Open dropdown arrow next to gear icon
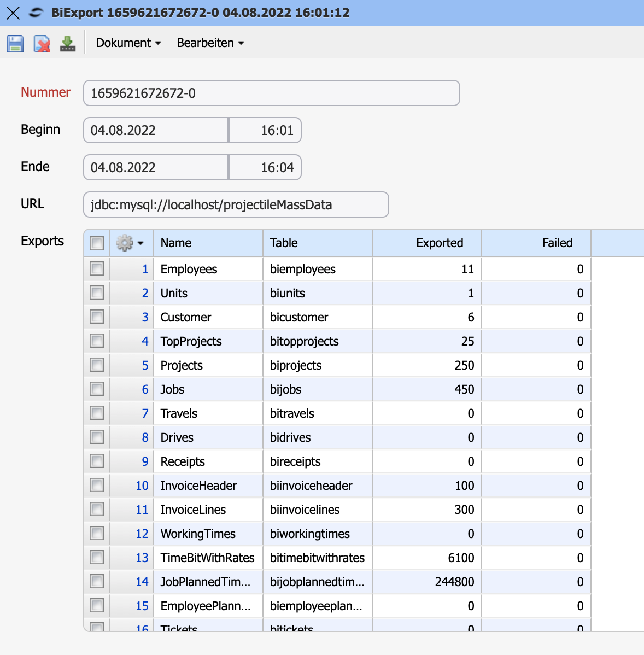 (141, 243)
